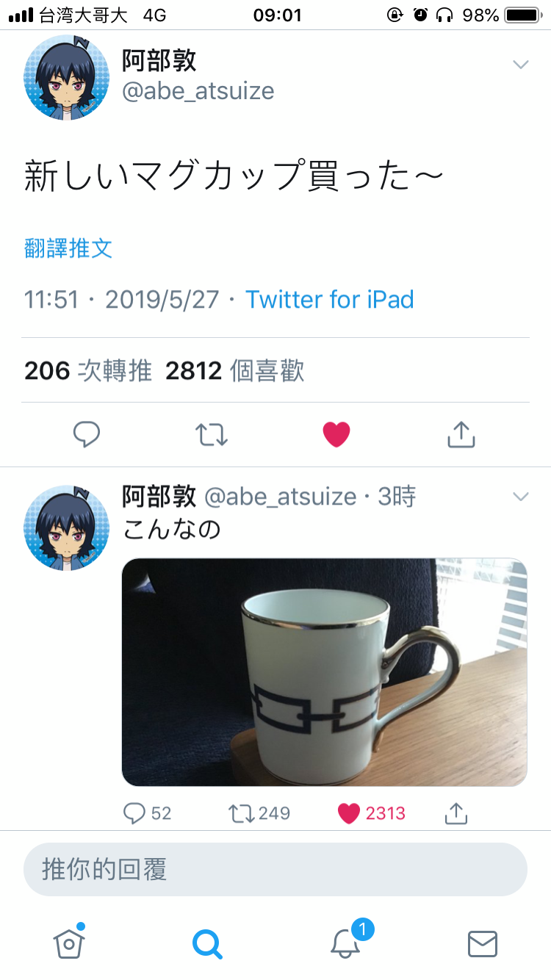Retweet the こんなの reply tweet (249)
The height and width of the screenshot is (980, 551).
(259, 813)
